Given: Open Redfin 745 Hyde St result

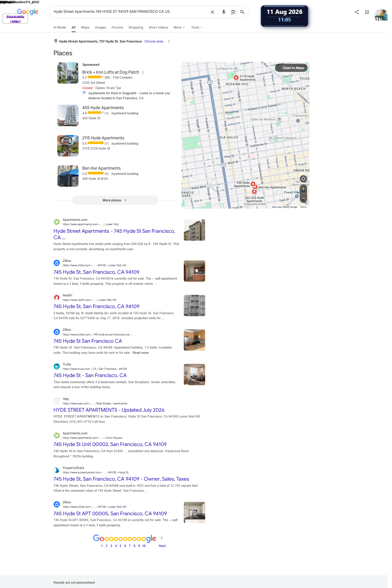Looking at the screenshot, I should click(96, 306).
